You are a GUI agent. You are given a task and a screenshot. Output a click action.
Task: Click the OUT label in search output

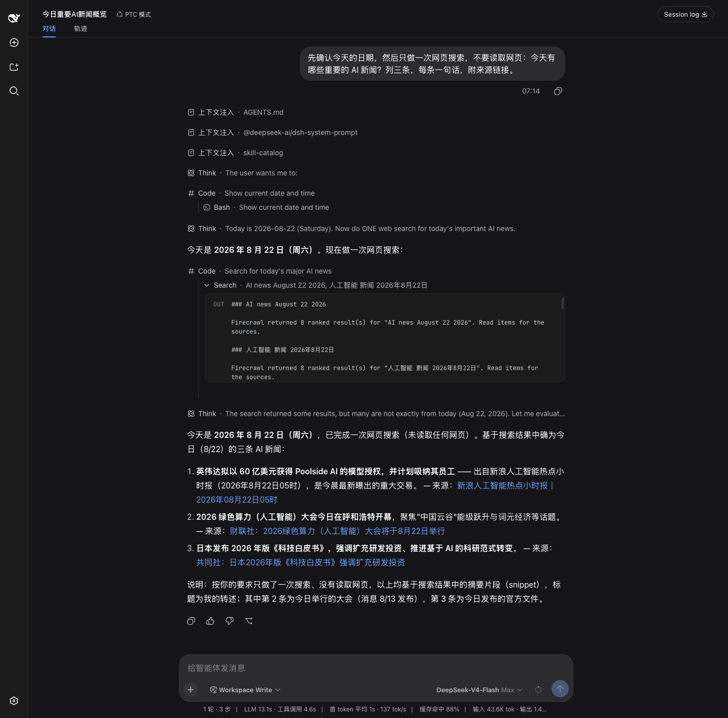click(219, 304)
